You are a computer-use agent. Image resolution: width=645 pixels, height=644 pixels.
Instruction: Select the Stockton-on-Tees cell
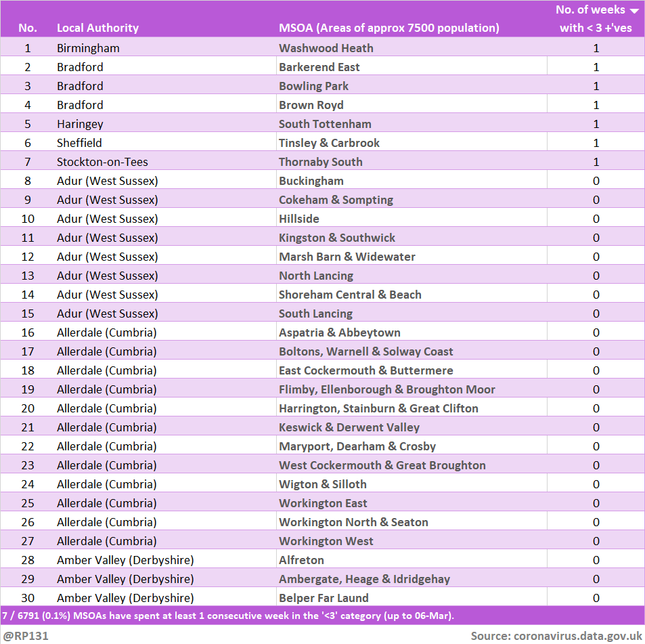[x=102, y=162]
